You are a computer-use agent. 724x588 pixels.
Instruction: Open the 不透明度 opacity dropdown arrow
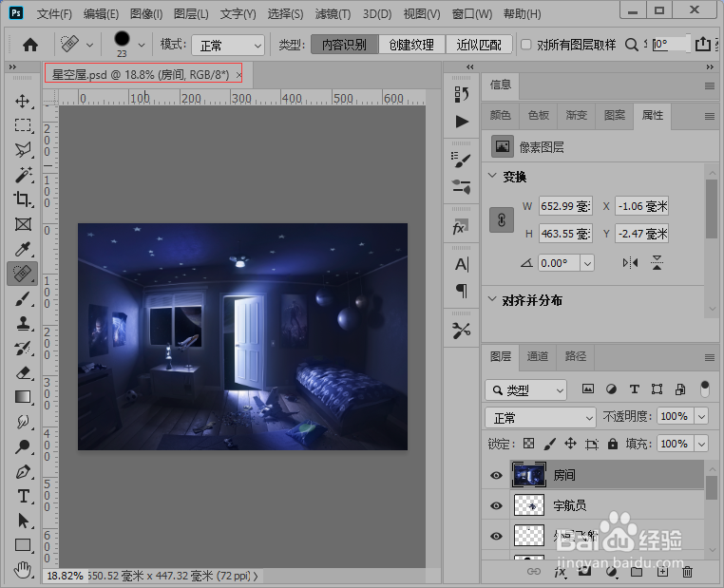point(702,417)
